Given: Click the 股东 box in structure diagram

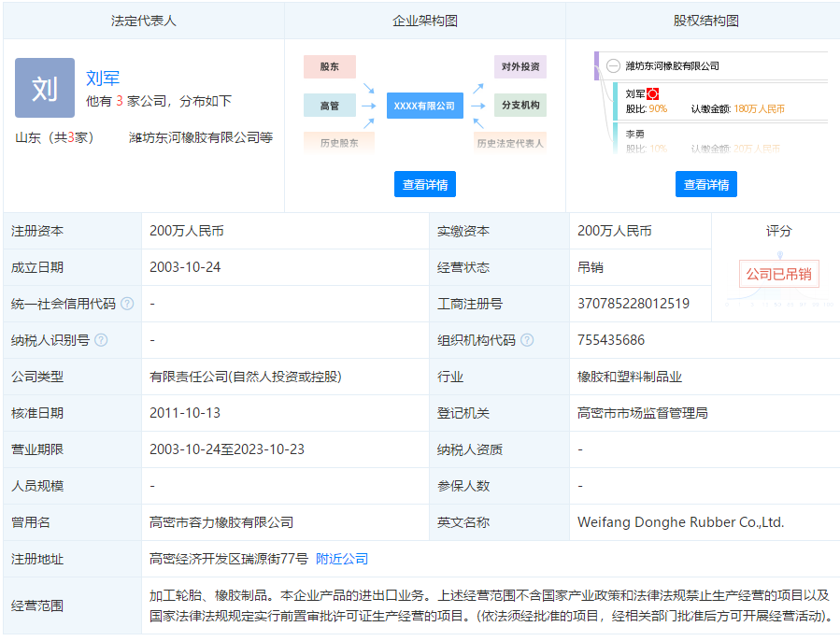Looking at the screenshot, I should pos(330,66).
